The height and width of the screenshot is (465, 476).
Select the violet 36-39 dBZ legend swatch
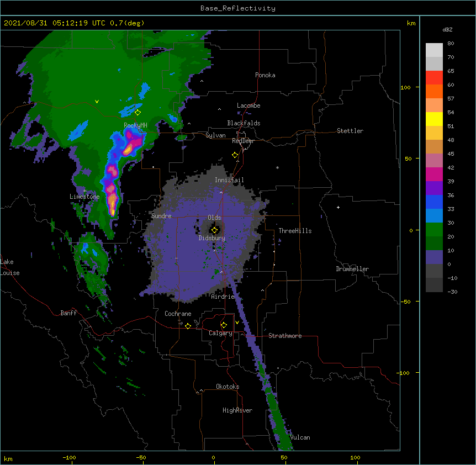pos(434,188)
